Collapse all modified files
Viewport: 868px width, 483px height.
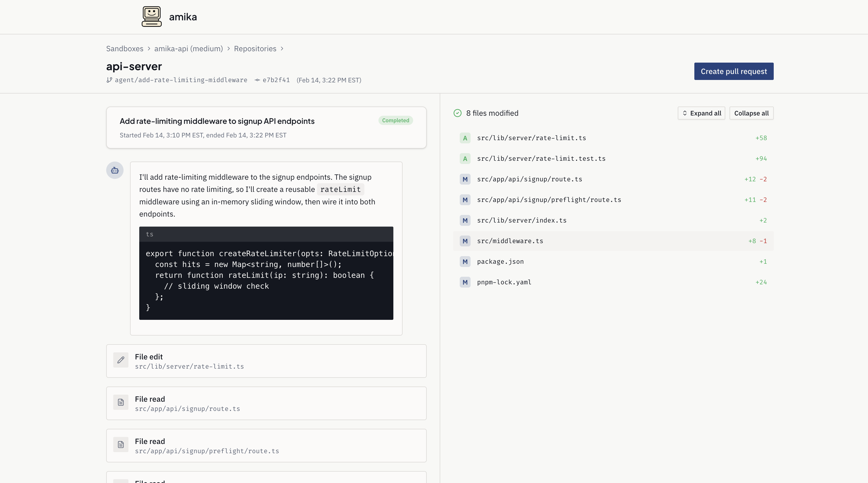click(752, 113)
